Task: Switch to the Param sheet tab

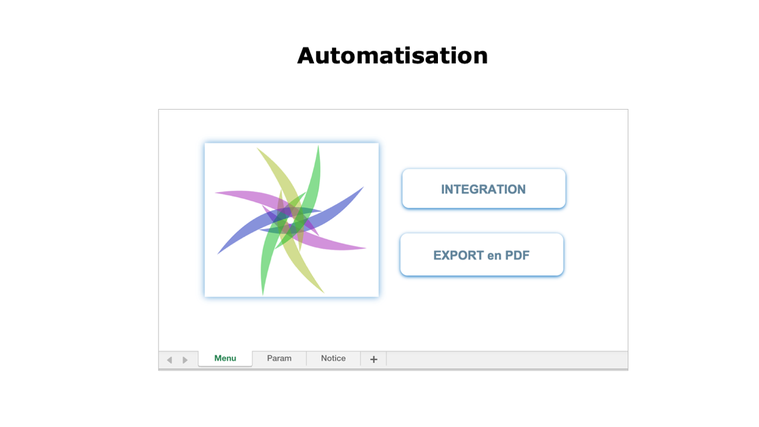Action: click(279, 358)
